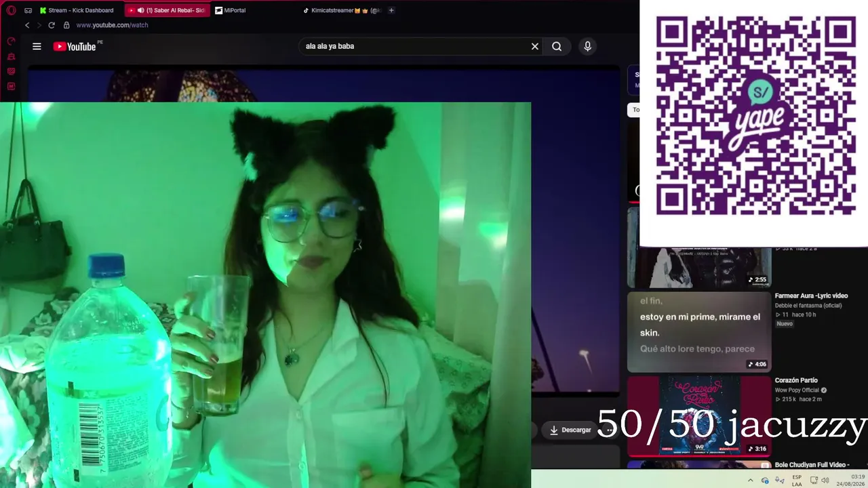Open the tab islands workspace icon

click(x=28, y=10)
